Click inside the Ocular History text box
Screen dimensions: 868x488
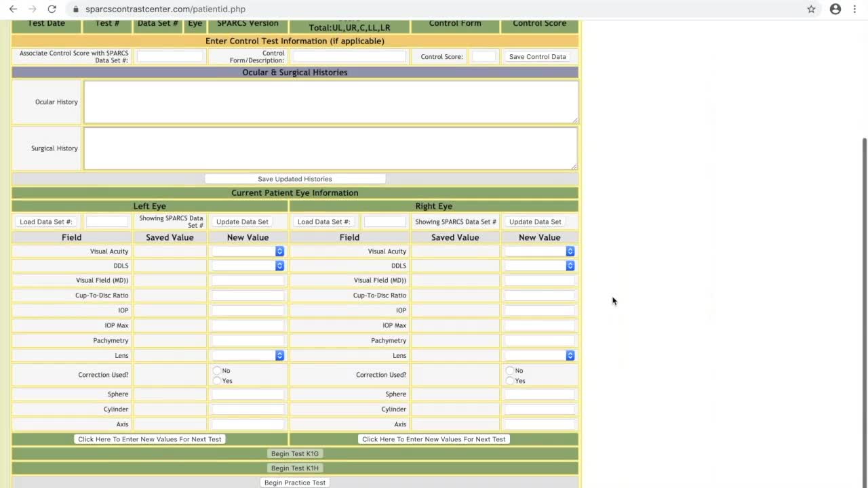(x=330, y=102)
